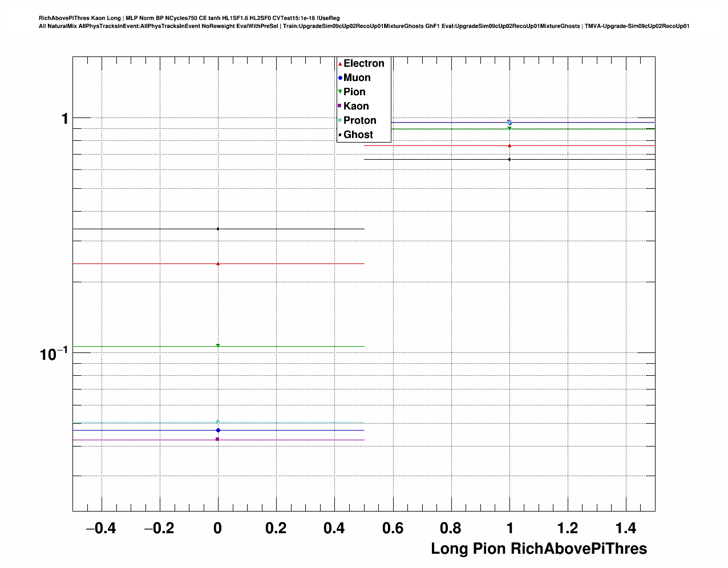This screenshot has height=568, width=728.
Task: Click the black Ghost diamond marker in legend
Action: [x=340, y=135]
